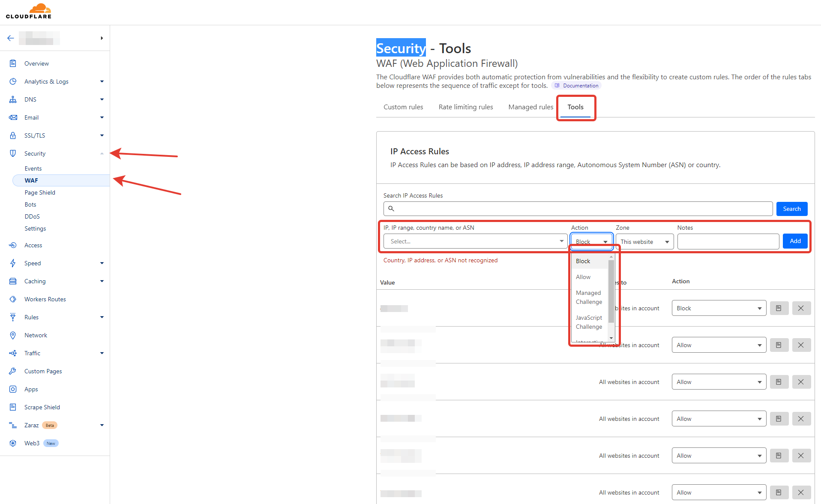Open the Rate limiting rules tab
The height and width of the screenshot is (504, 821).
click(x=465, y=107)
